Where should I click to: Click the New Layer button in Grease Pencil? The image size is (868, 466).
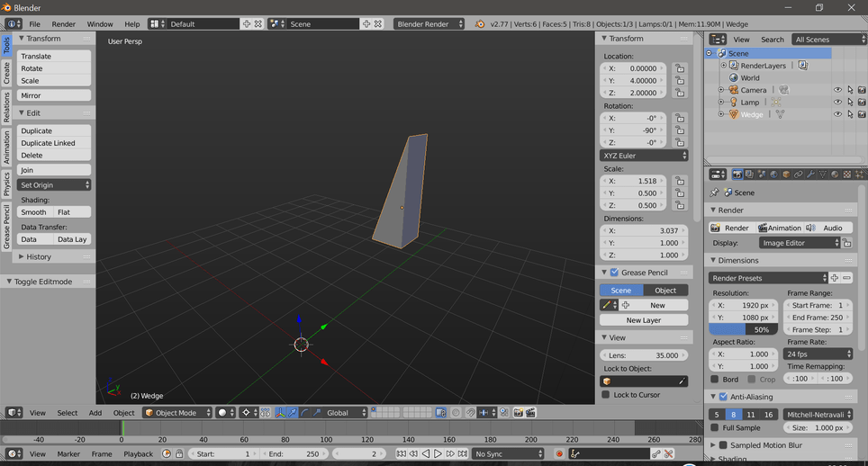(x=644, y=320)
